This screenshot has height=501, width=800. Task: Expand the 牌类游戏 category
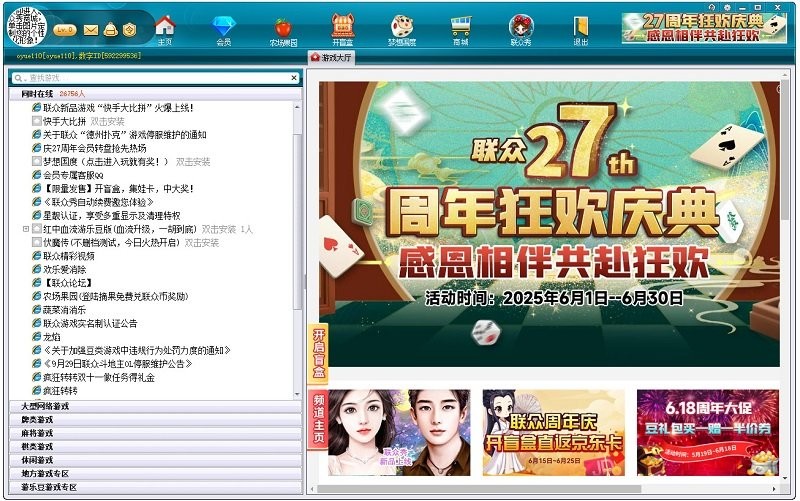pos(156,419)
